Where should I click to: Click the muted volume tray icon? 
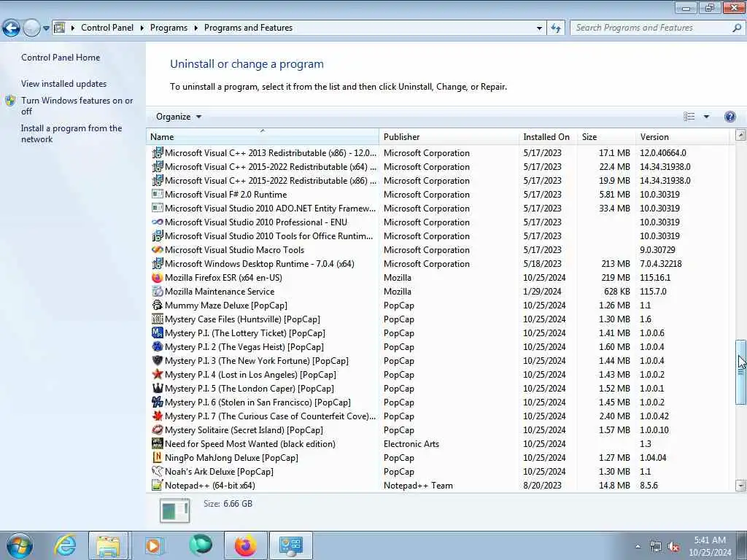tap(673, 547)
